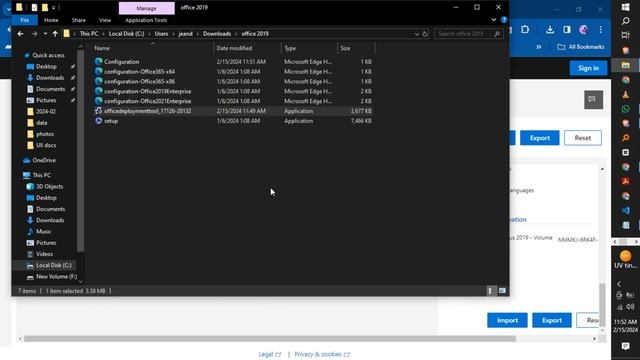
Task: Open WhatsApp from the taskbar
Action: point(625,109)
